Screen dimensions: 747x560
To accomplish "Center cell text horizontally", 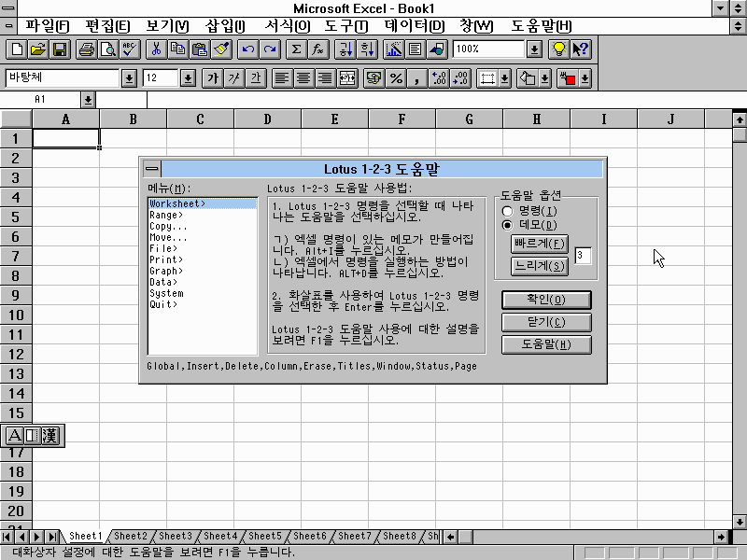I will (x=303, y=78).
